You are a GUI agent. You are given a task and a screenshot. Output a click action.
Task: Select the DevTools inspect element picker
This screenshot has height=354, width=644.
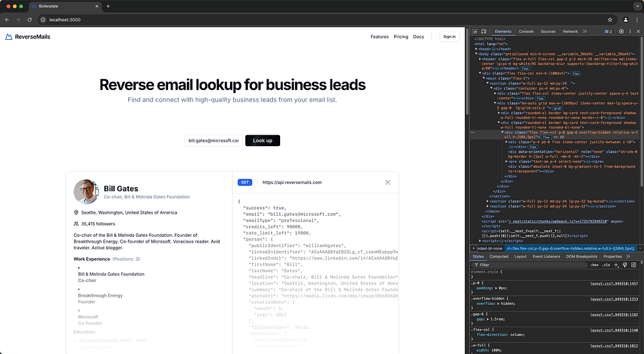(475, 31)
